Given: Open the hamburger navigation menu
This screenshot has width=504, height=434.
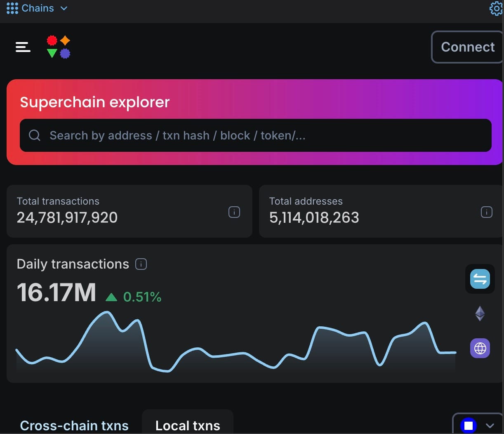Looking at the screenshot, I should (23, 47).
